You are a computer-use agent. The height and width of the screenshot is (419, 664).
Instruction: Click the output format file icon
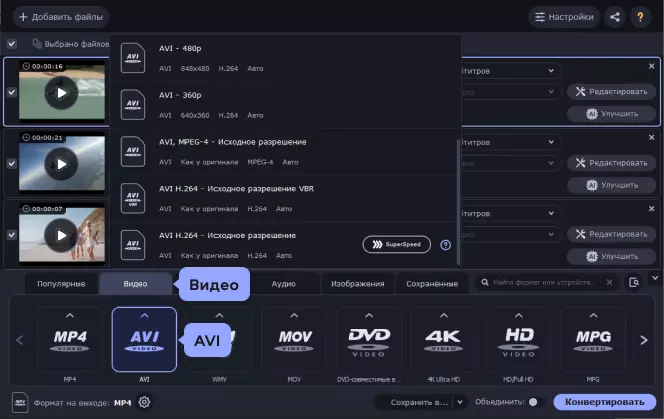[20, 402]
